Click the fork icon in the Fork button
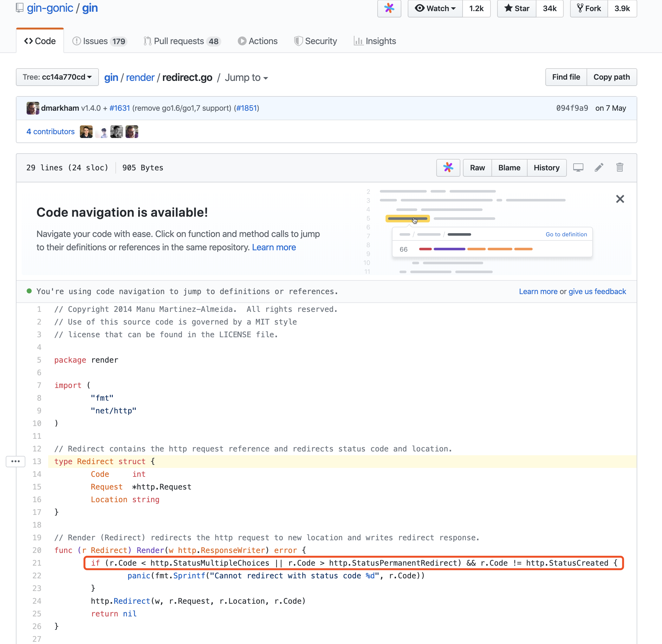The height and width of the screenshot is (644, 662). (580, 8)
